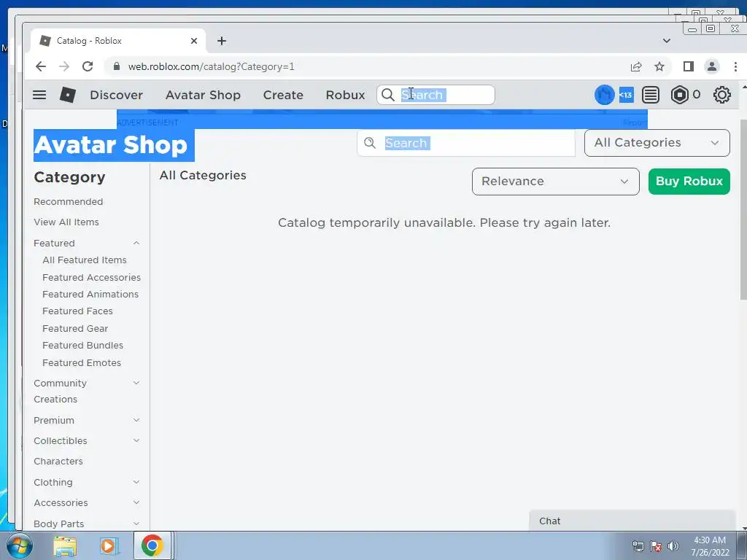Open Avatar Shop in top navigation

(x=203, y=95)
